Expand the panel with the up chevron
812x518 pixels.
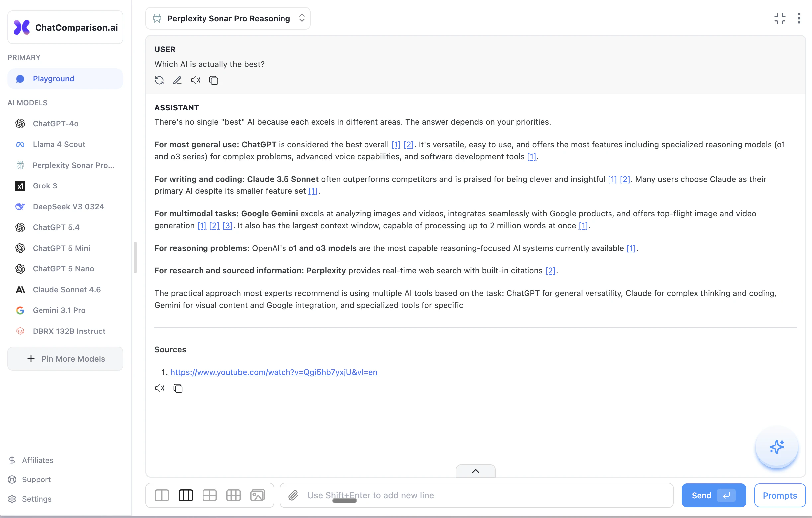tap(475, 471)
